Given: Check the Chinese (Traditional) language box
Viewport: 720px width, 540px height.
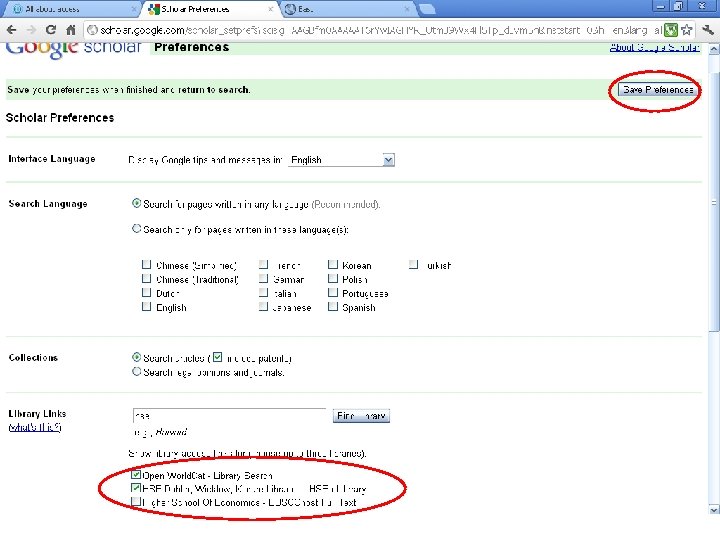Looking at the screenshot, I should point(146,278).
